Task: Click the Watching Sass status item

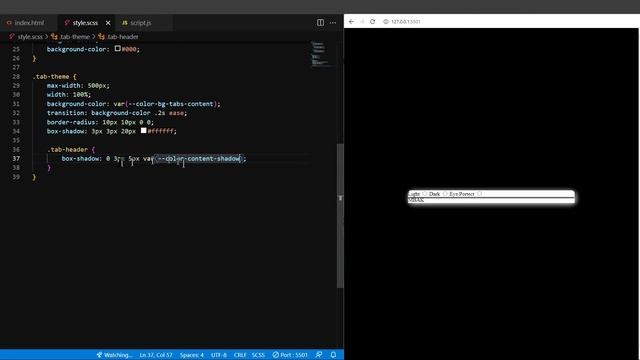Action: pos(114,355)
